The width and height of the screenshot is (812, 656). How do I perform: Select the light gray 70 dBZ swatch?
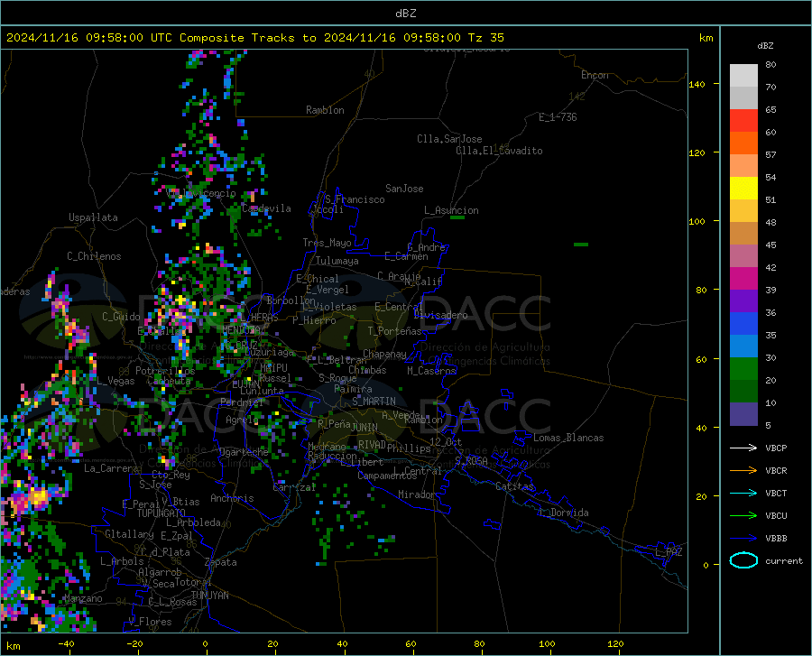click(743, 76)
